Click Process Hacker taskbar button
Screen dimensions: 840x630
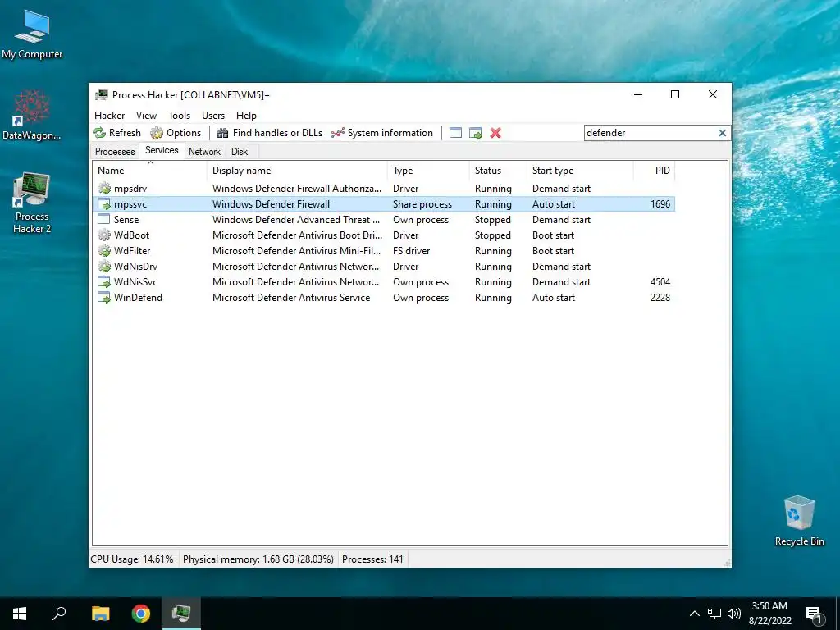(181, 614)
